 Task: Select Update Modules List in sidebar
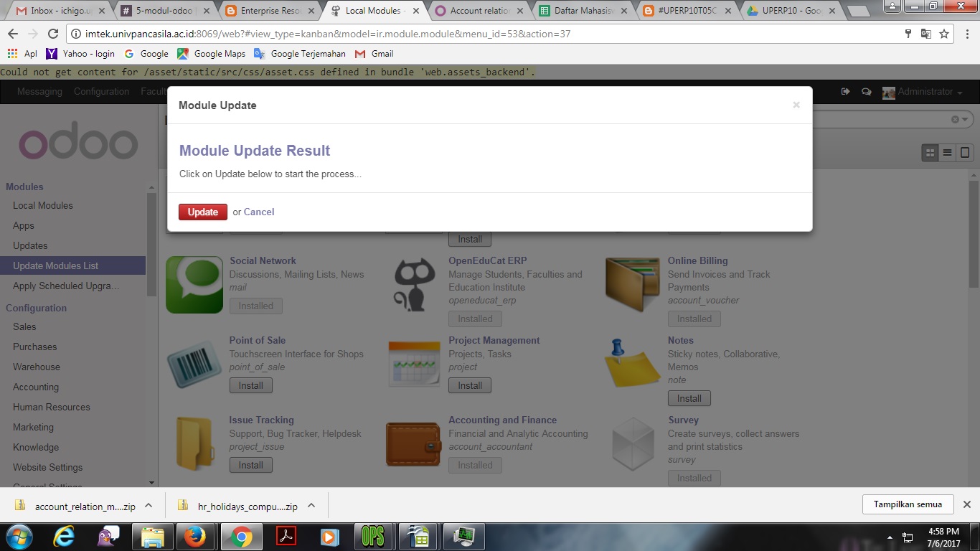(x=72, y=265)
